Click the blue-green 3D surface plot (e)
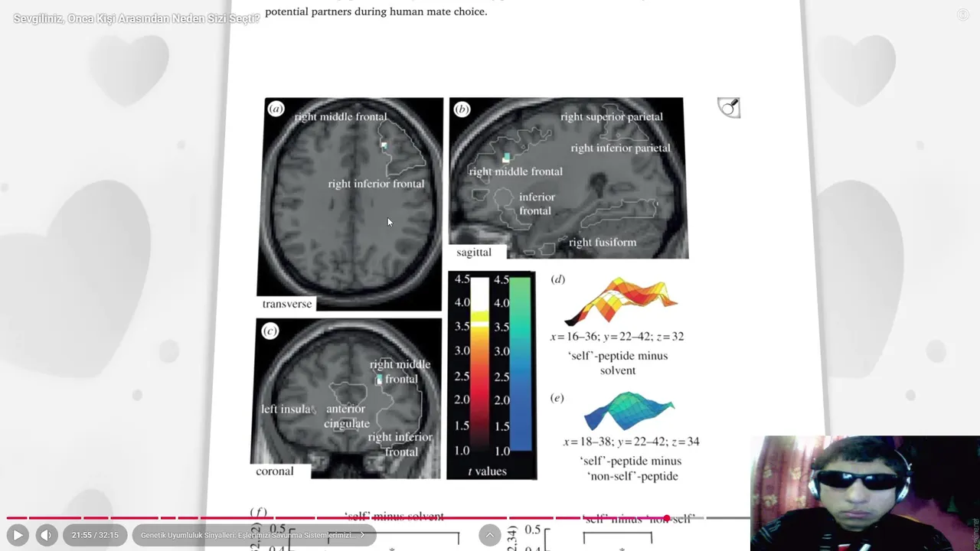The height and width of the screenshot is (551, 980). [x=629, y=410]
